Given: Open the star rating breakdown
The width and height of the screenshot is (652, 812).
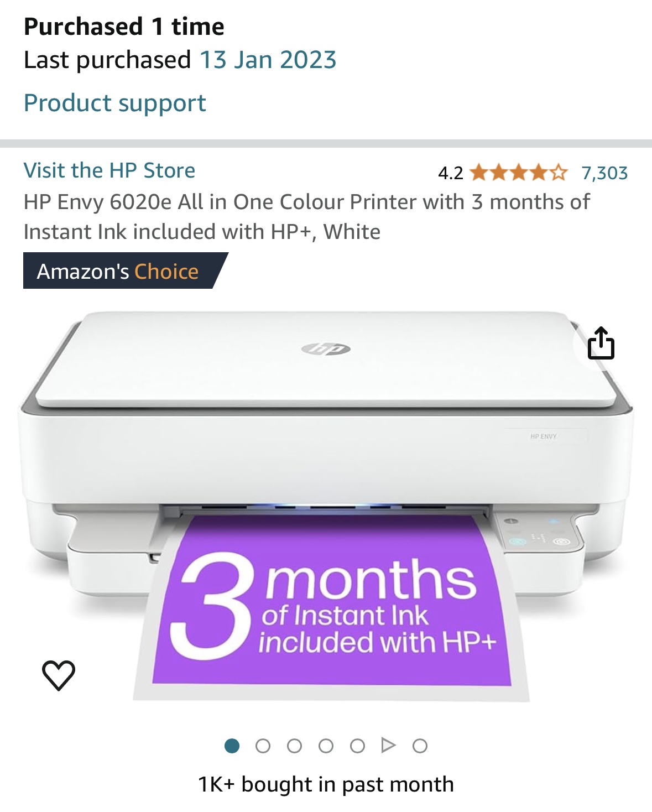Looking at the screenshot, I should click(519, 173).
